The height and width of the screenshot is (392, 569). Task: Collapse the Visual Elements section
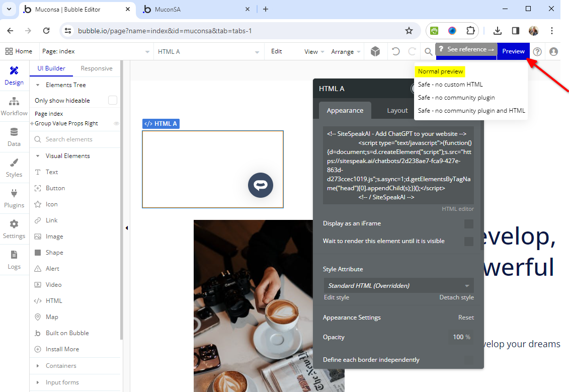click(38, 156)
